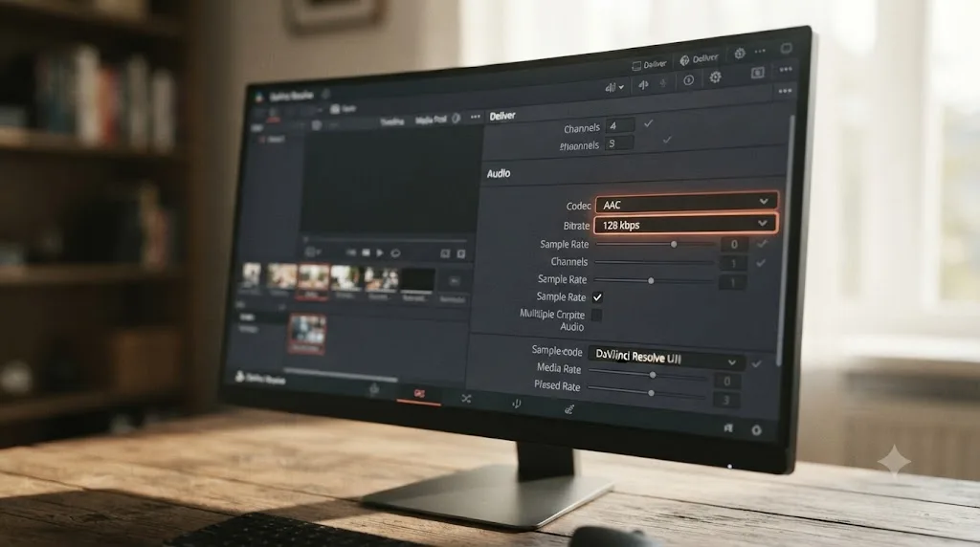Click the circle icon next to Media Pool
The height and width of the screenshot is (547, 980).
tap(457, 118)
